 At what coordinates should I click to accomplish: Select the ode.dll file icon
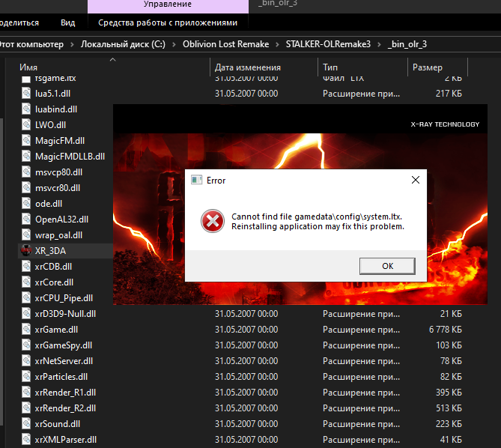[x=26, y=204]
